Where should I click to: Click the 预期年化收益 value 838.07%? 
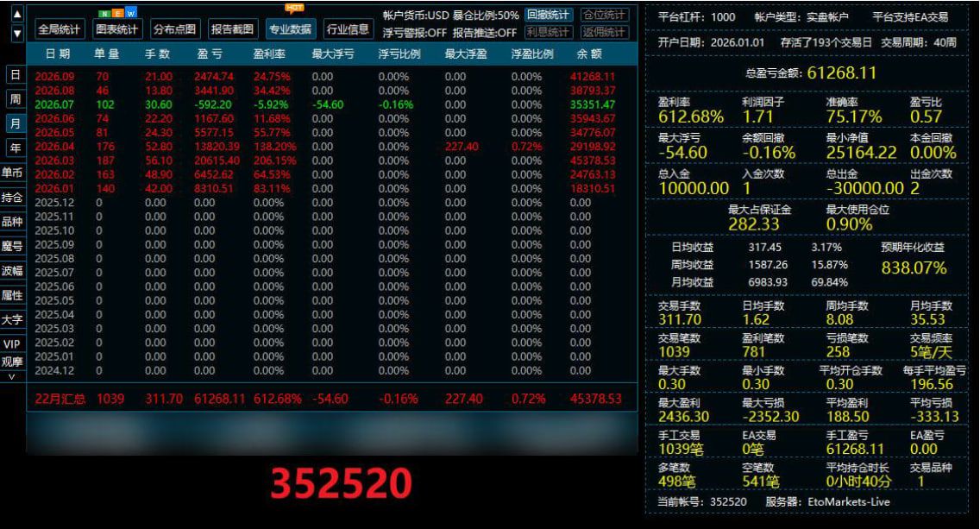click(x=914, y=268)
